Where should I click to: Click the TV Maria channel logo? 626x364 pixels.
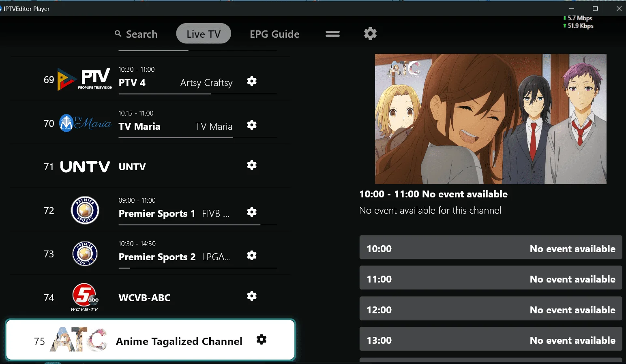pos(85,123)
